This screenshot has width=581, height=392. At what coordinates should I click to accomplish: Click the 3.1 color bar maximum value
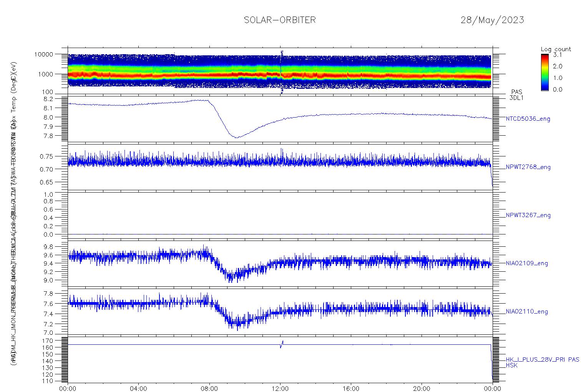(x=558, y=55)
